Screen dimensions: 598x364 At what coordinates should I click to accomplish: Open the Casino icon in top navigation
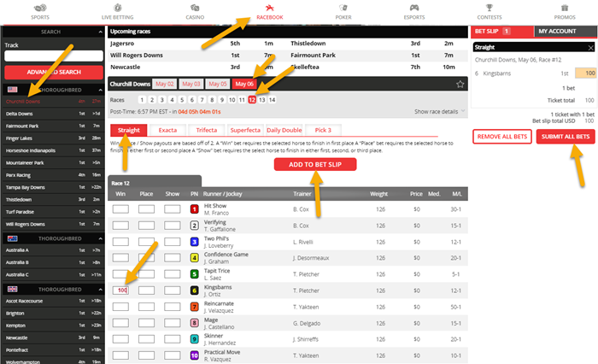pyautogui.click(x=196, y=8)
